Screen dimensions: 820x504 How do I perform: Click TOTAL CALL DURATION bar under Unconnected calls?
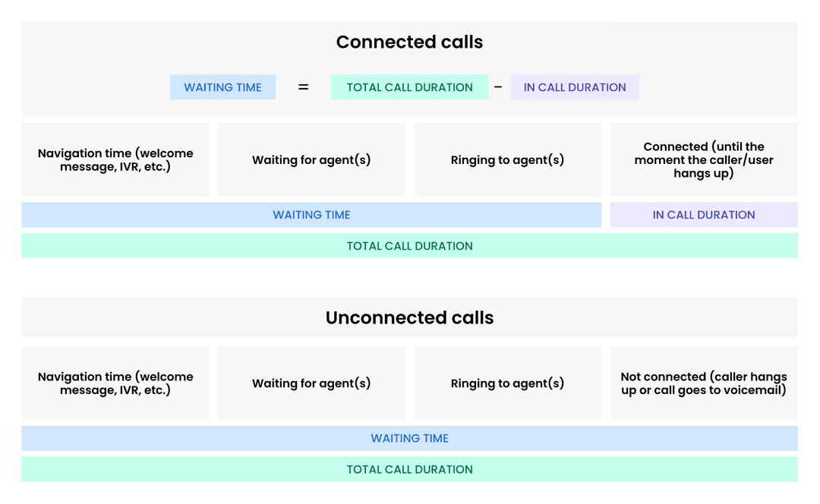click(409, 469)
